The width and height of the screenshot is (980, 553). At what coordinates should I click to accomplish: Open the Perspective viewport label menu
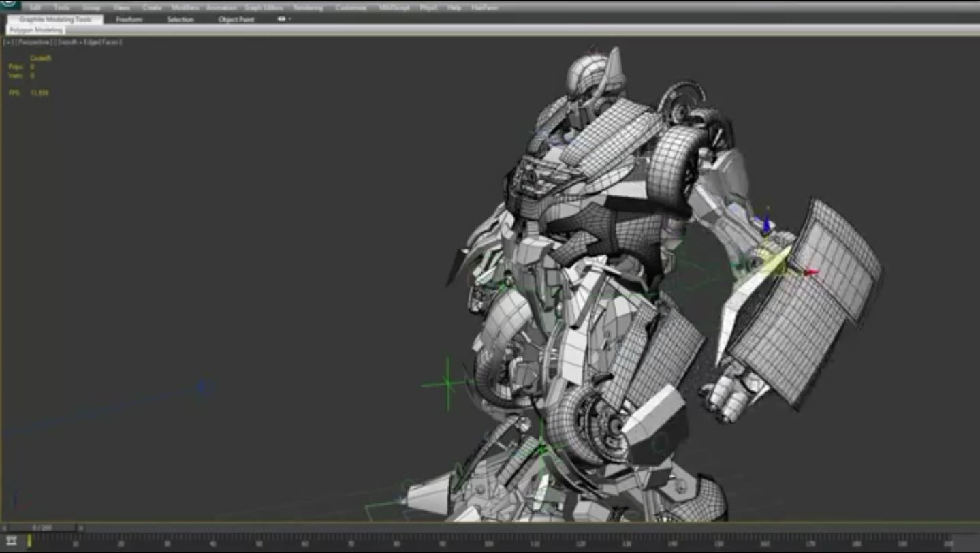35,42
